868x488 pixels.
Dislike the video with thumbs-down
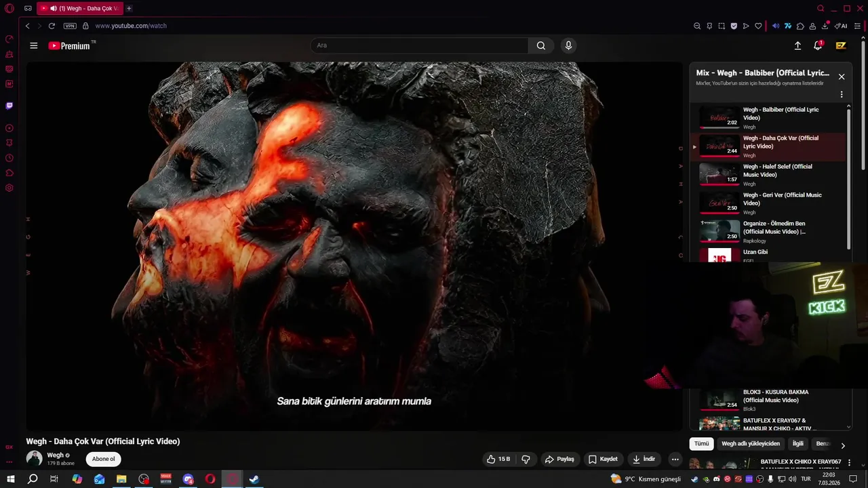click(x=526, y=459)
